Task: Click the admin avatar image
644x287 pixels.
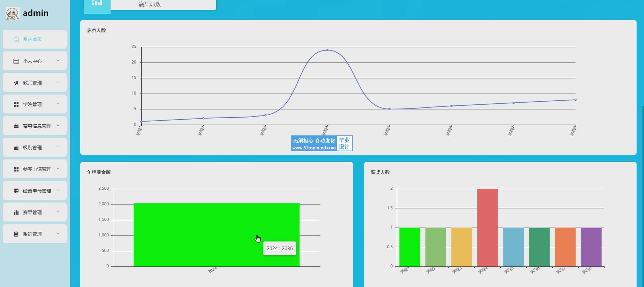Action: tap(13, 14)
